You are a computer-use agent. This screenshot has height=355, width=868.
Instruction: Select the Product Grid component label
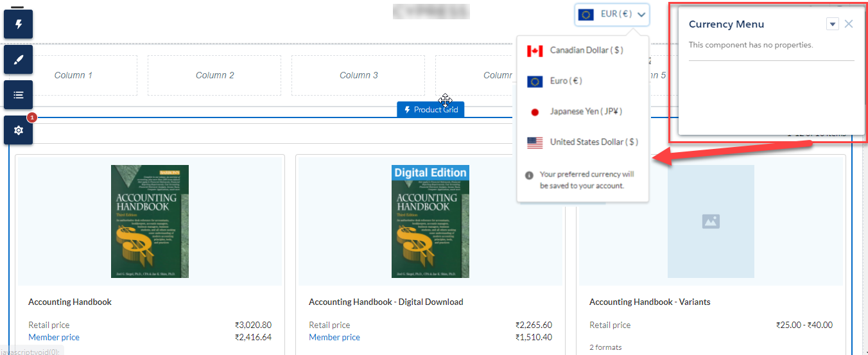430,110
